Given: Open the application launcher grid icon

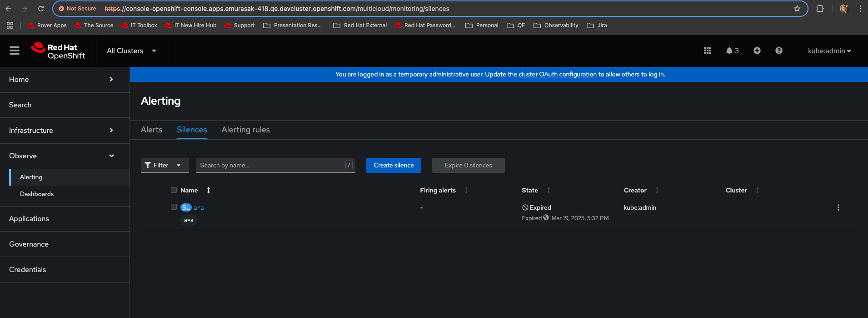Looking at the screenshot, I should [708, 50].
